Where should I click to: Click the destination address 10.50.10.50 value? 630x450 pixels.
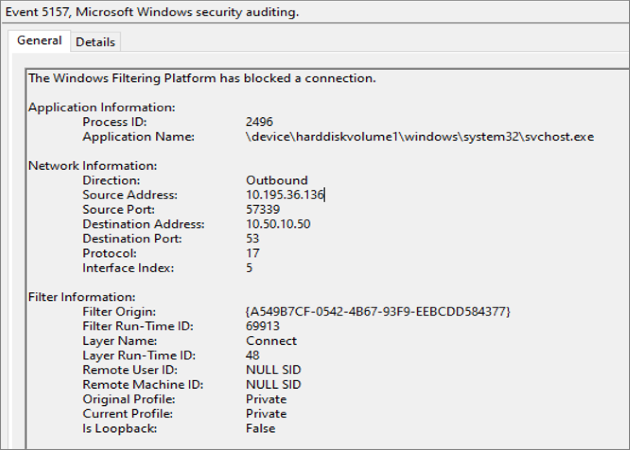tap(276, 224)
